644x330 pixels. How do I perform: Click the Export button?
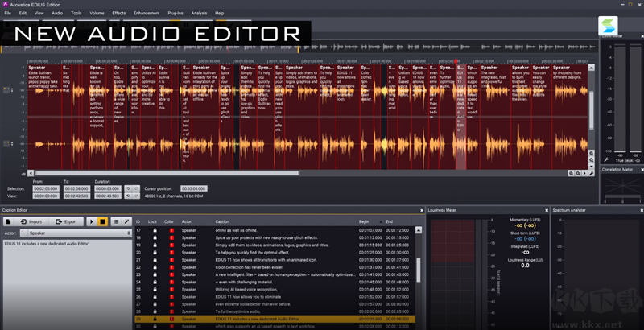click(x=68, y=221)
